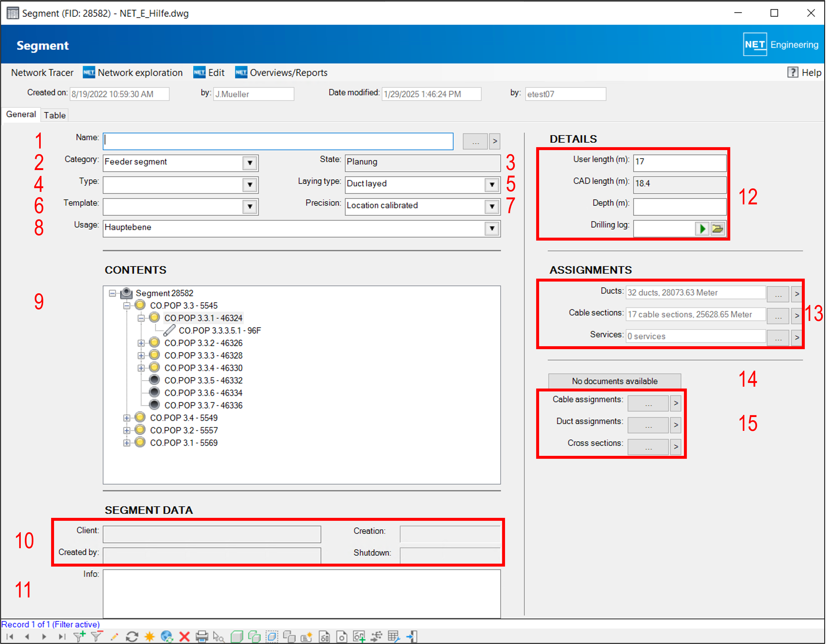Open the Edit menu
The height and width of the screenshot is (644, 837).
209,72
